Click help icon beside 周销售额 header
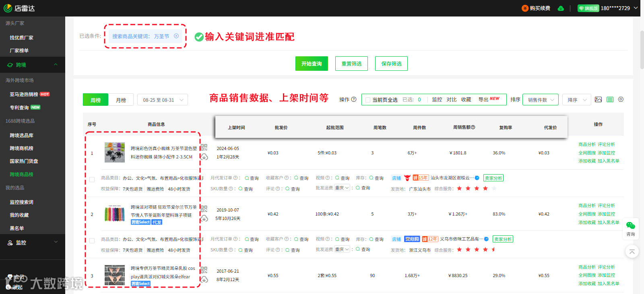This screenshot has height=294, width=644. [473, 127]
